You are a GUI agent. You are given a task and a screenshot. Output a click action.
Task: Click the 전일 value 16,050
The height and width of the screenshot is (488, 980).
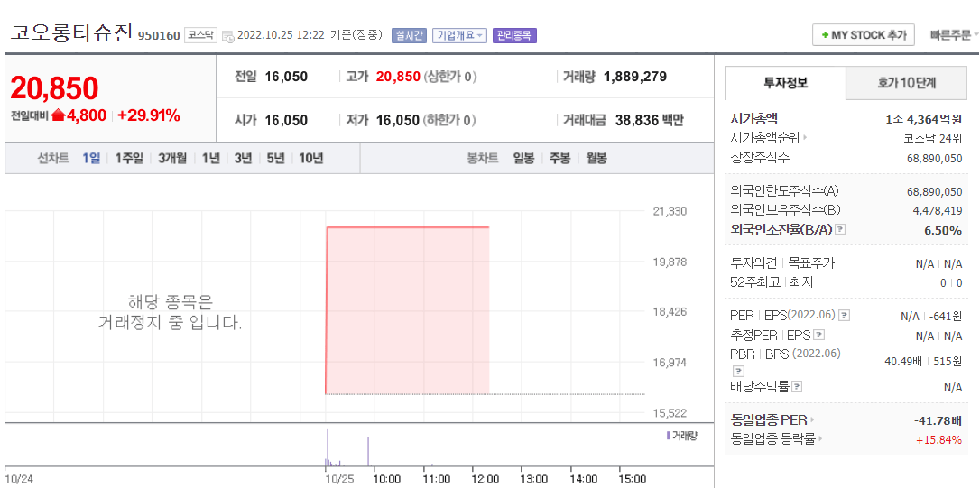(x=286, y=77)
